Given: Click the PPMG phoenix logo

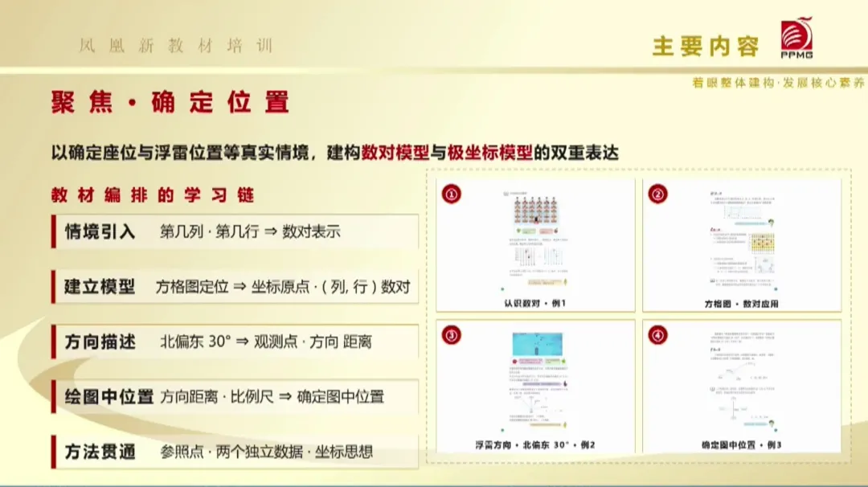Looking at the screenshot, I should click(x=797, y=37).
